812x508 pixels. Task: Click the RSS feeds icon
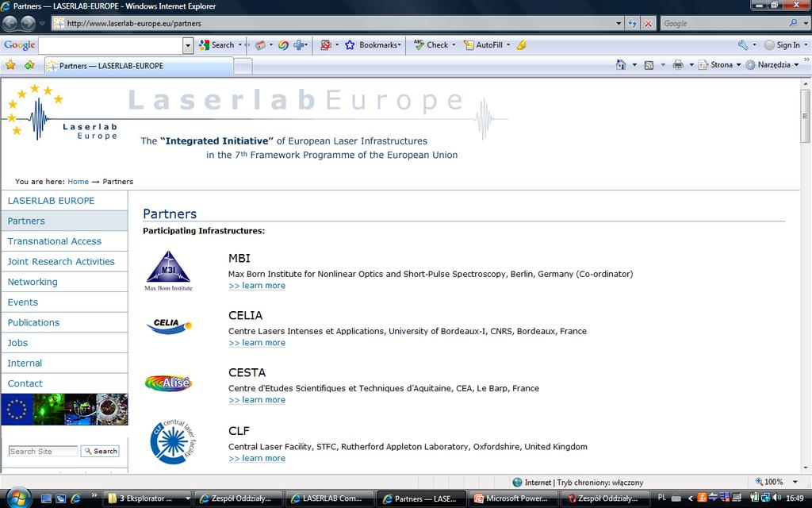[649, 65]
